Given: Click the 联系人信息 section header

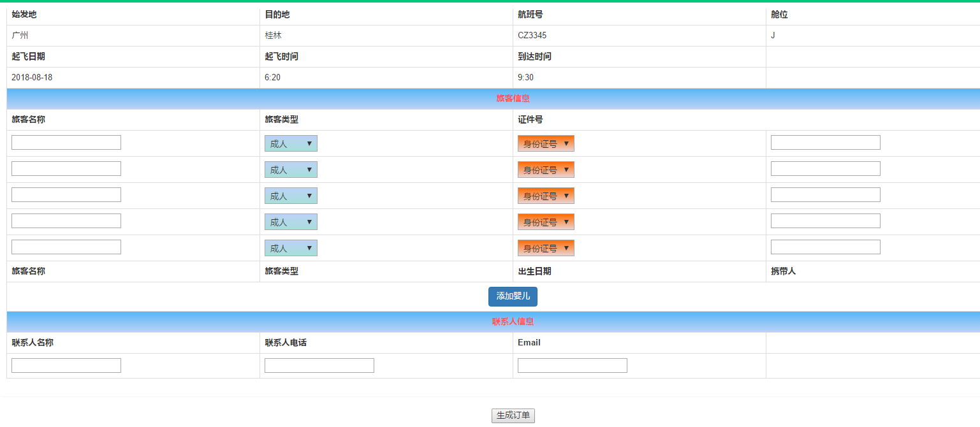Looking at the screenshot, I should [513, 322].
